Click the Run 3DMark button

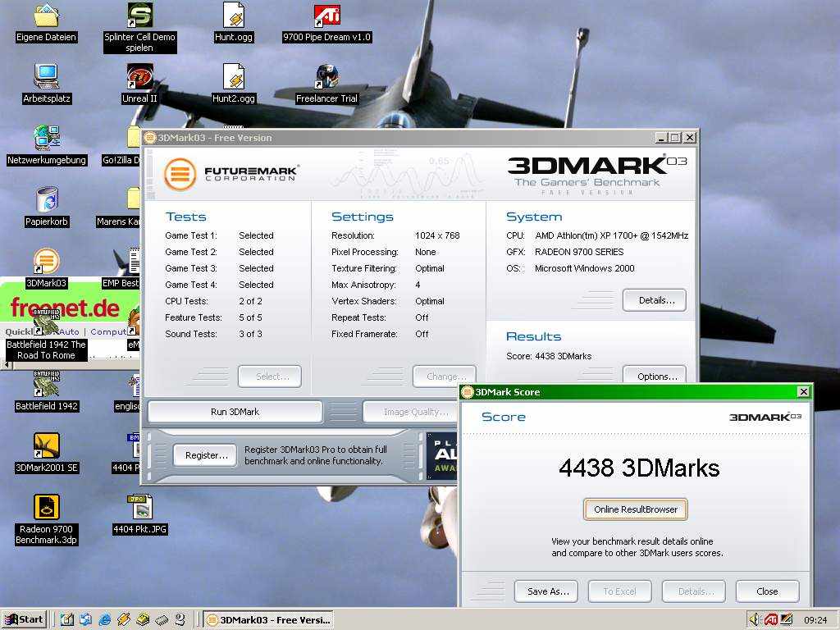click(235, 412)
